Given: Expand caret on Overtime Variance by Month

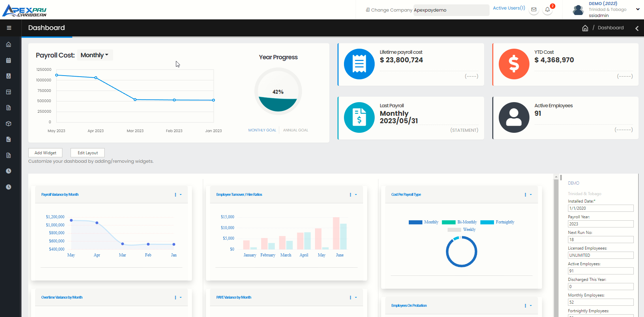Looking at the screenshot, I should [x=181, y=298].
